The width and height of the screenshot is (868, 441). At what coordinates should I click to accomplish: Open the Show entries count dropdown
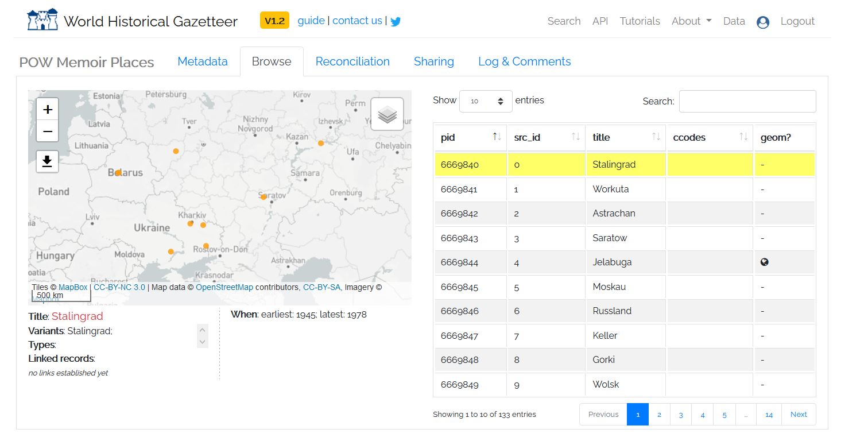pyautogui.click(x=486, y=101)
